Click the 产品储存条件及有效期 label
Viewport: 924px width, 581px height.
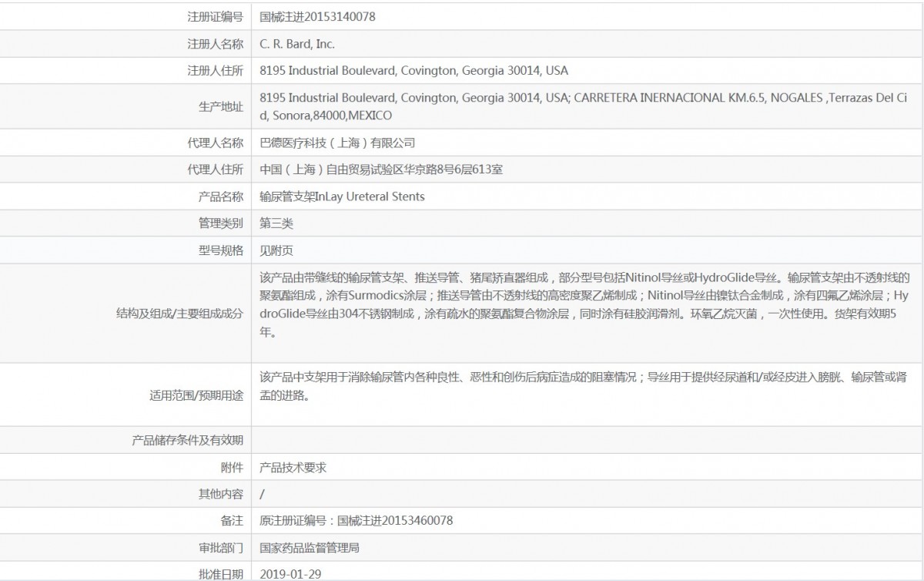[189, 440]
